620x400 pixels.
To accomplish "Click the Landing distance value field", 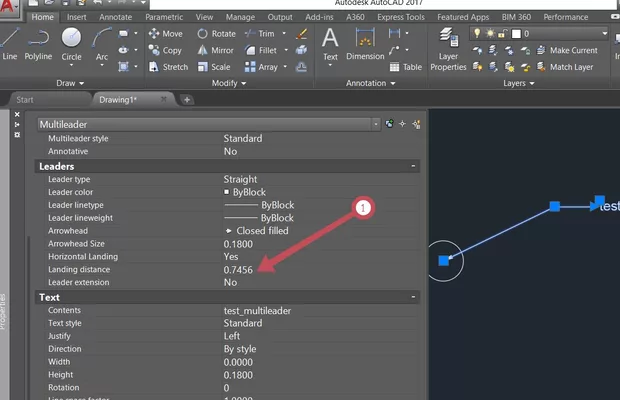I will click(239, 269).
